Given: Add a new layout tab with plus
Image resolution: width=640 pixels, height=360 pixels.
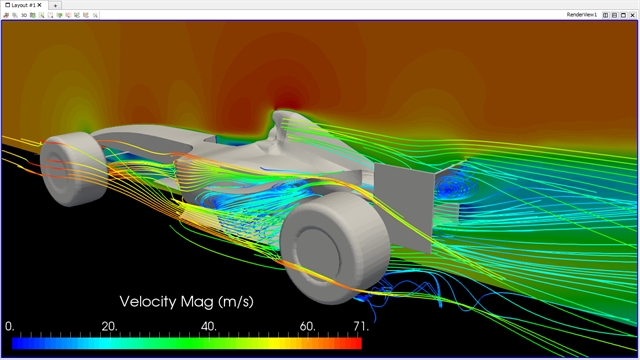Looking at the screenshot, I should pos(55,5).
